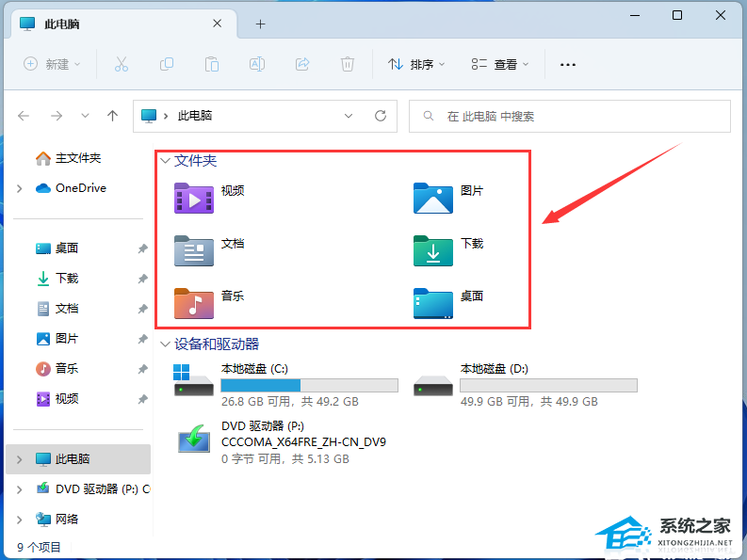Select 视频 in sidebar quick access
747x560 pixels.
(57, 399)
